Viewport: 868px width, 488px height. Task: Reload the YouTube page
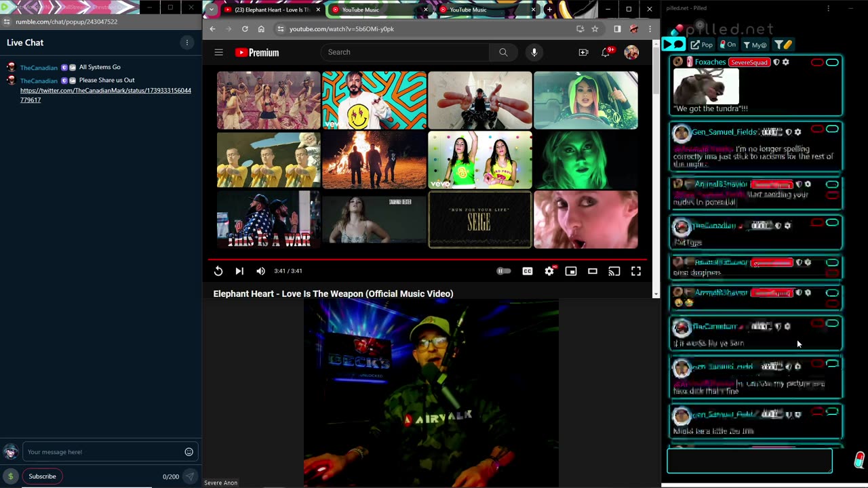[245, 29]
